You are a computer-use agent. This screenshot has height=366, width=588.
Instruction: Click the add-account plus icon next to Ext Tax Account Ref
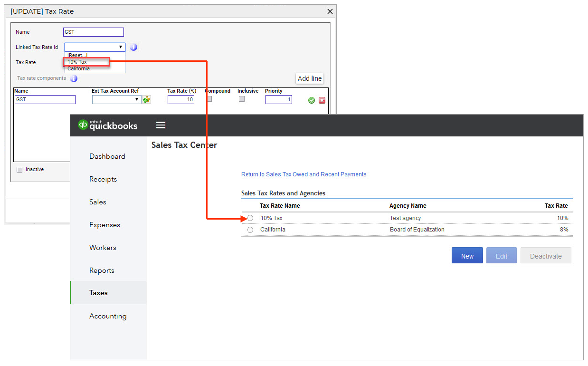pyautogui.click(x=147, y=99)
